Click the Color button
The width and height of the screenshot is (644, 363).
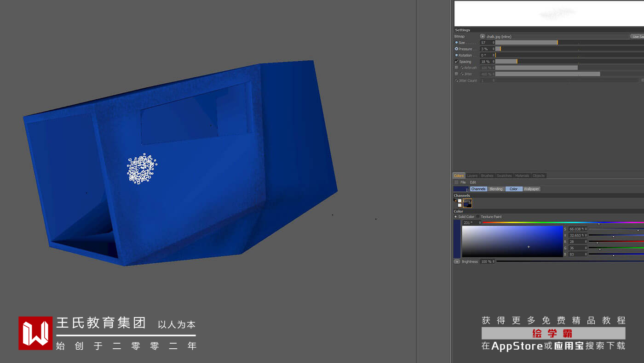[x=514, y=189]
